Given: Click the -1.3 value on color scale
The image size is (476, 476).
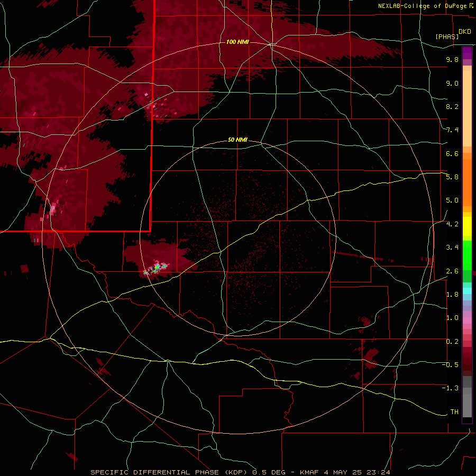Looking at the screenshot, I should click(450, 388).
